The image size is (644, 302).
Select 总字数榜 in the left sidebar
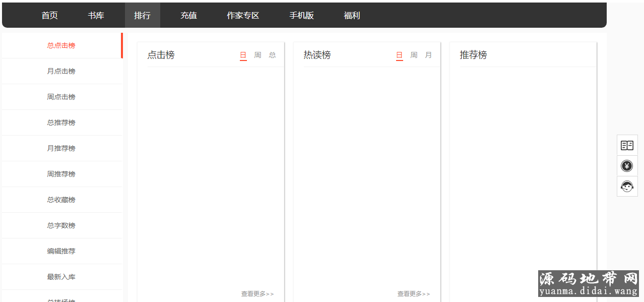[61, 225]
